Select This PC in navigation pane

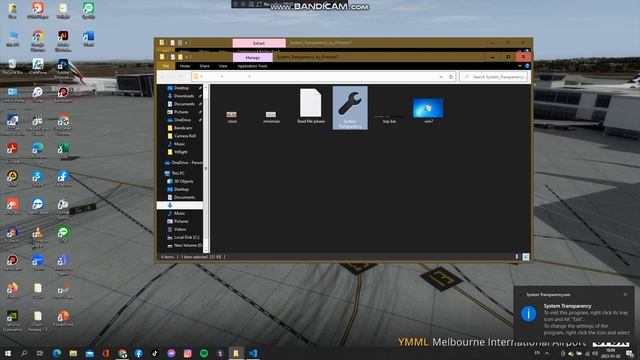pos(177,173)
